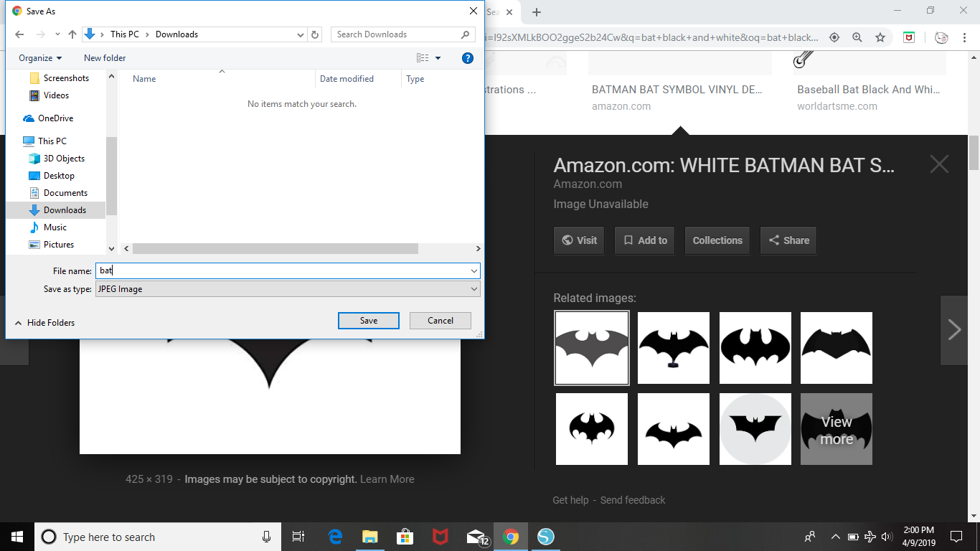Bookmark this page with star icon
980x551 pixels.
pyautogui.click(x=880, y=37)
